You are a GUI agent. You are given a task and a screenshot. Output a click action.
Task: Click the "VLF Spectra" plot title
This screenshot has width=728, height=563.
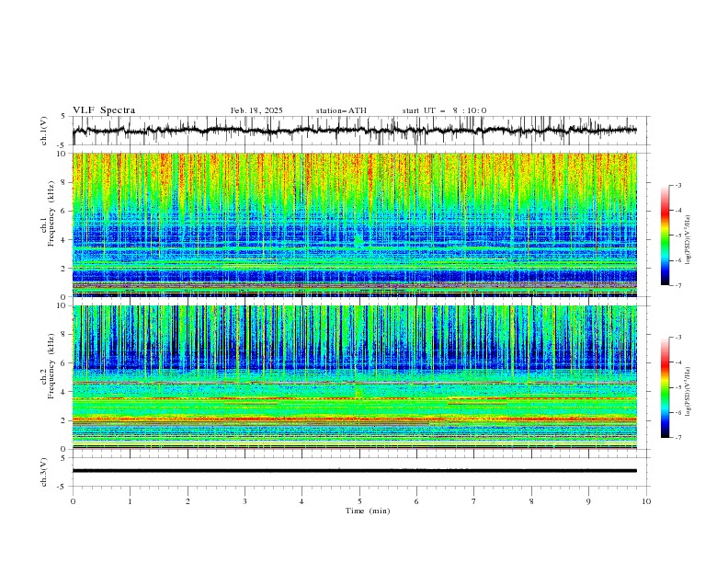[104, 110]
